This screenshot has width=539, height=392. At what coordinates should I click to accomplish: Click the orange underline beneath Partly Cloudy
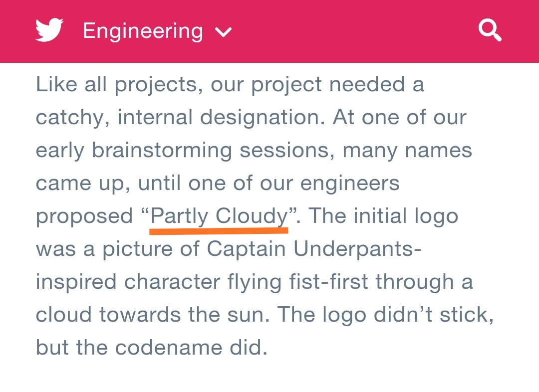tap(219, 230)
